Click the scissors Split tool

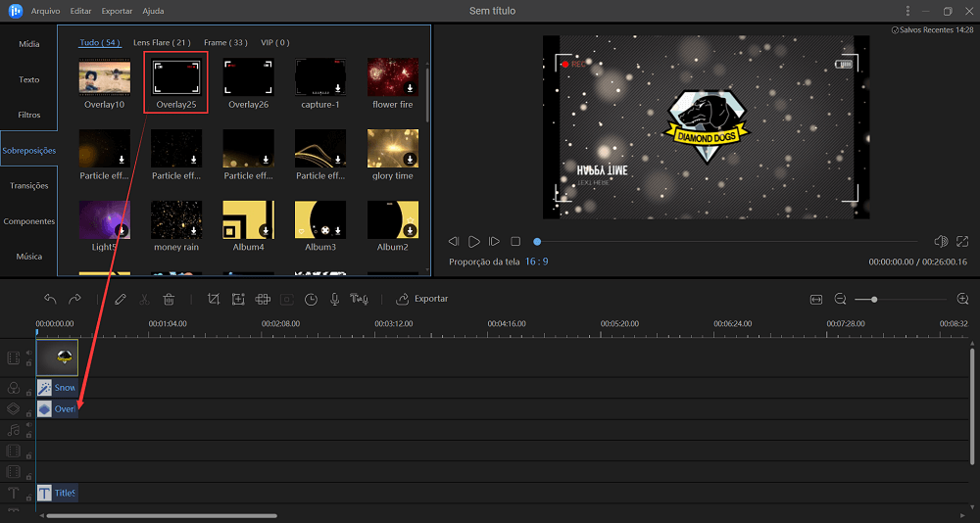(144, 300)
